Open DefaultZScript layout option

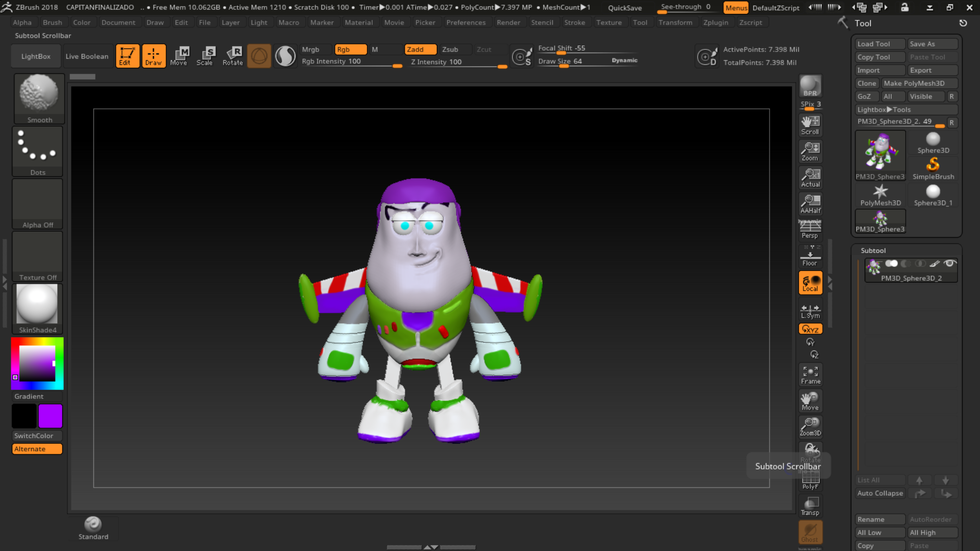coord(776,8)
